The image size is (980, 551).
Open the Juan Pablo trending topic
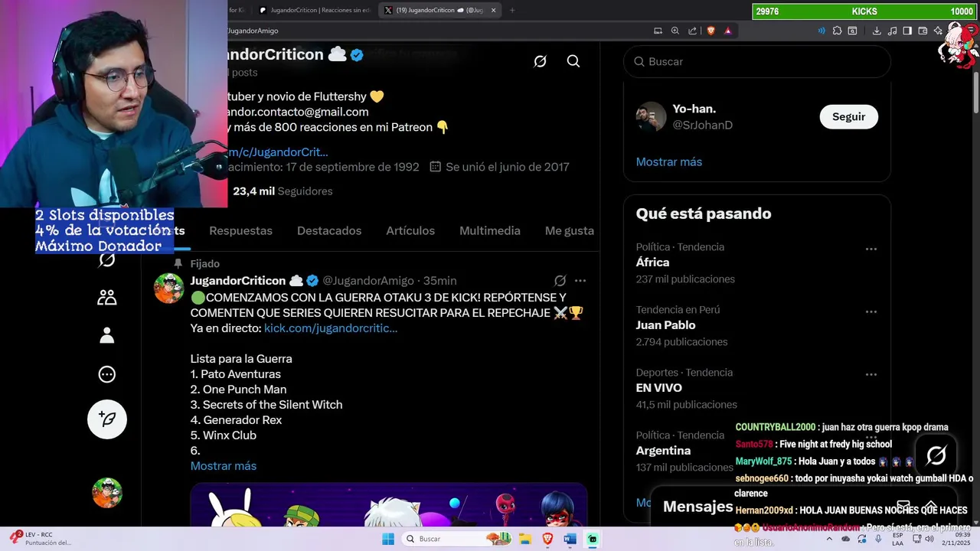click(665, 324)
